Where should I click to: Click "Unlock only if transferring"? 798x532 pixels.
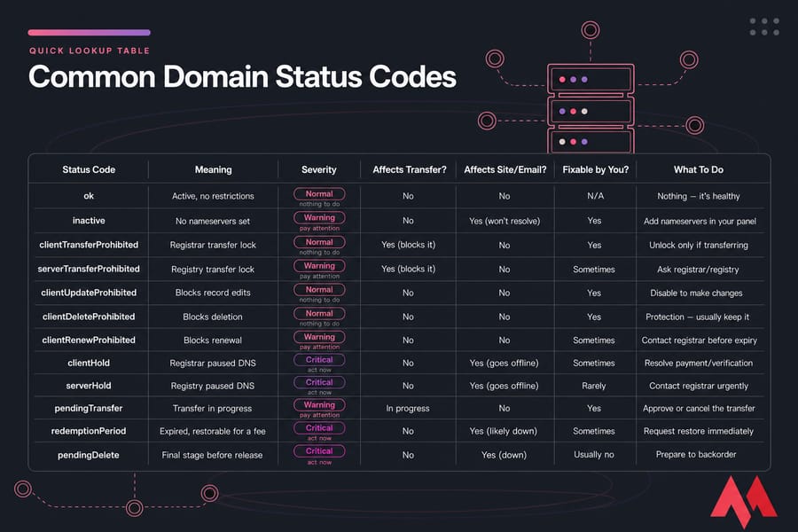tap(699, 245)
